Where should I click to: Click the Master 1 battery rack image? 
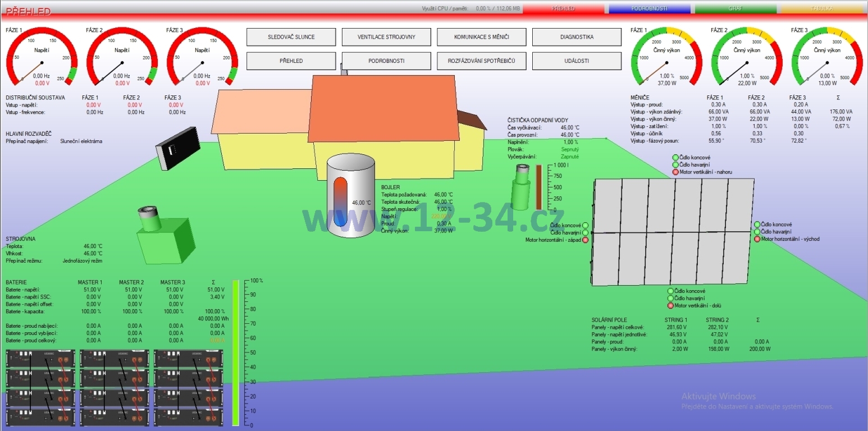click(40, 387)
